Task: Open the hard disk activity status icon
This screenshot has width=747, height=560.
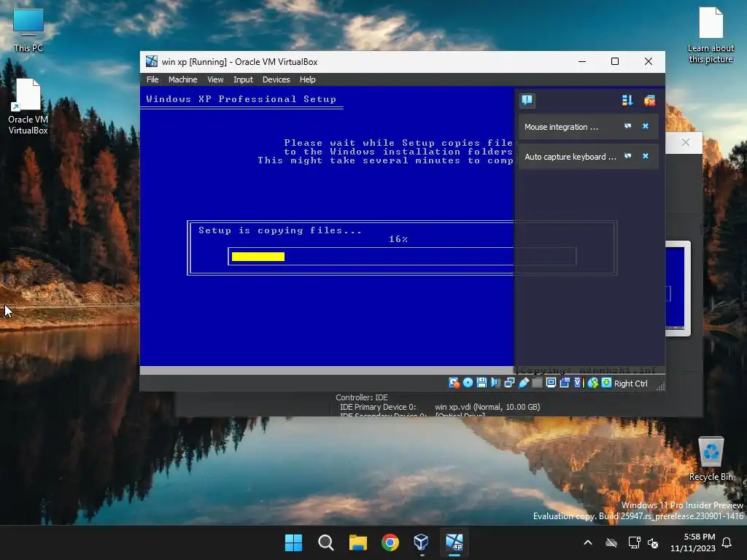Action: pos(454,384)
